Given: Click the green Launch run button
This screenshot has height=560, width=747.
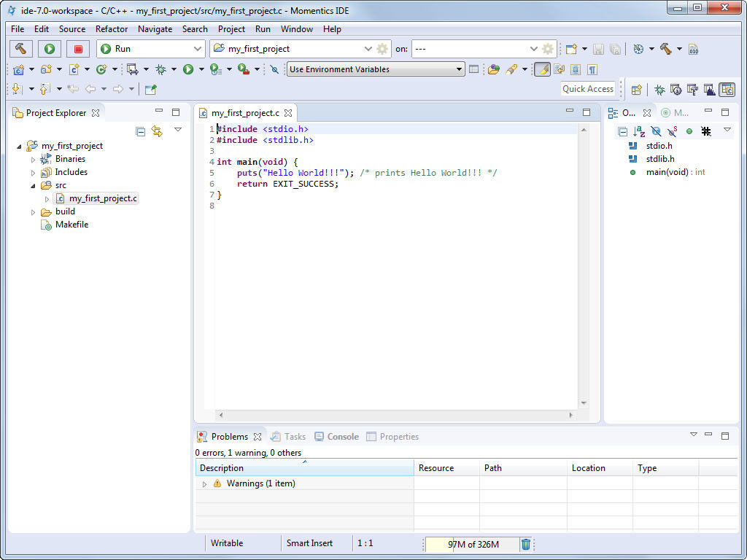Looking at the screenshot, I should pos(50,49).
